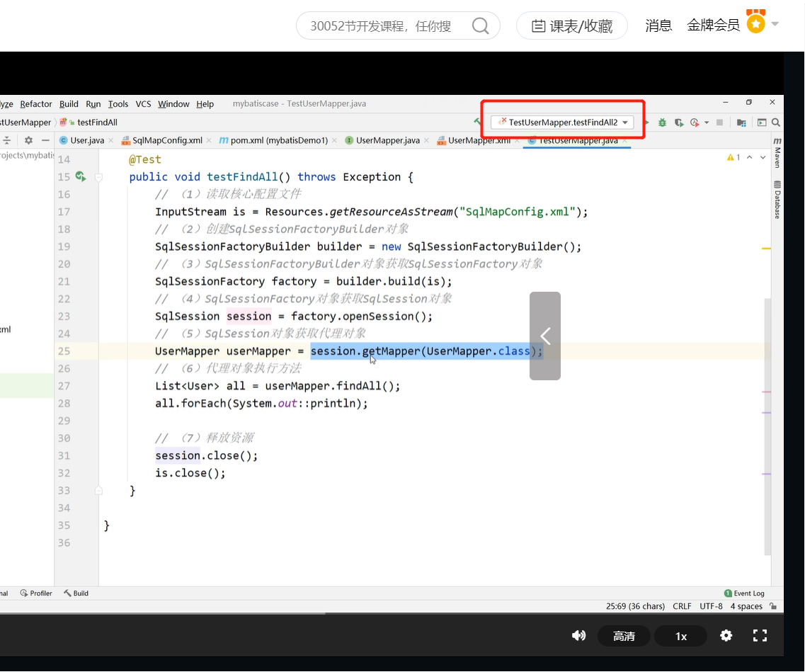Click testFindAll in the navigation breadcrumb
Image resolution: width=805 pixels, height=672 pixels.
click(97, 123)
